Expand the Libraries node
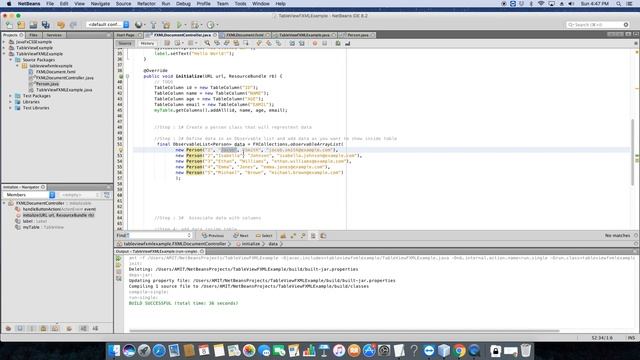Image resolution: width=640 pixels, height=360 pixels. tap(11, 102)
